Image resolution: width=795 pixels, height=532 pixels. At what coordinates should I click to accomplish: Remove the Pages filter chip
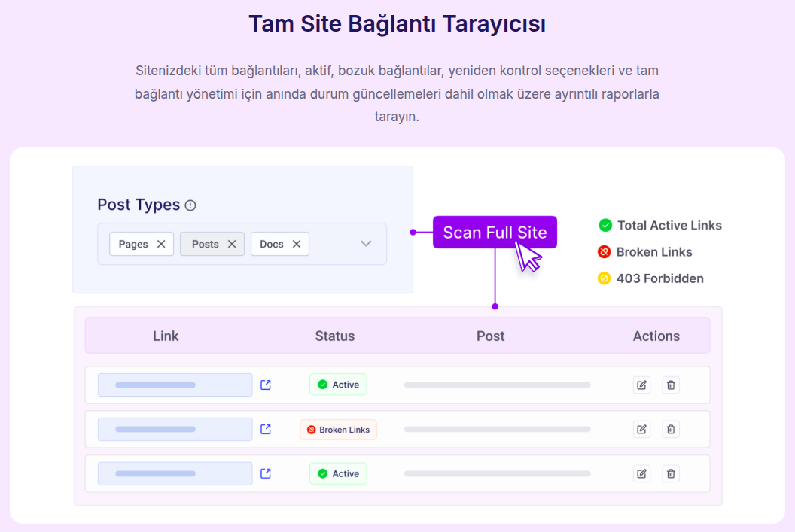pyautogui.click(x=162, y=244)
